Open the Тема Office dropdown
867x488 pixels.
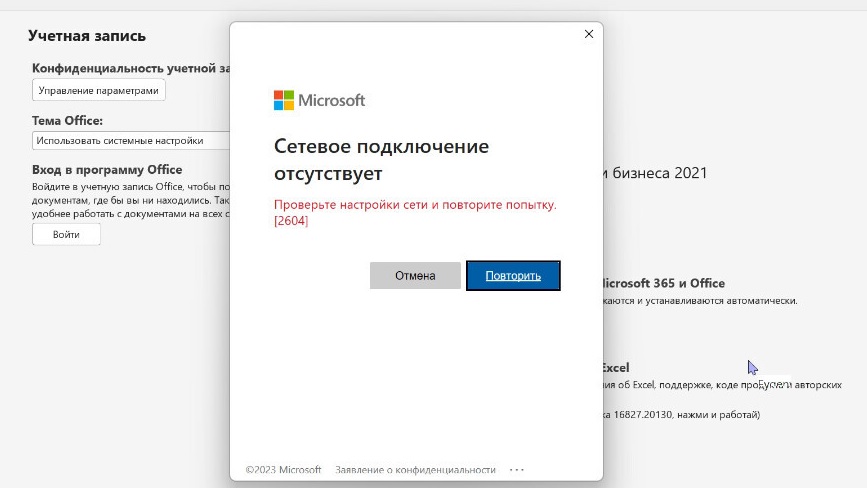[x=131, y=140]
